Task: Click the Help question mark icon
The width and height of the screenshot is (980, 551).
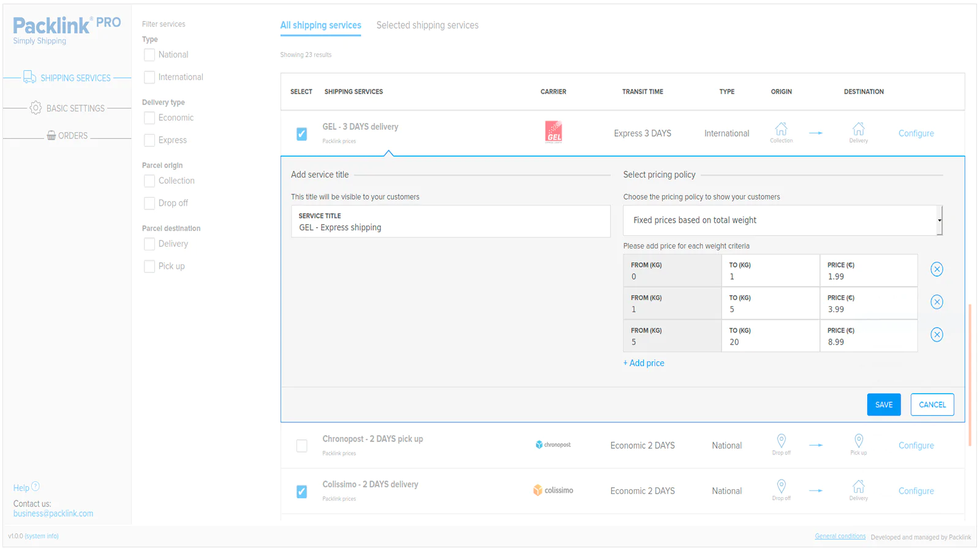Action: 36,487
